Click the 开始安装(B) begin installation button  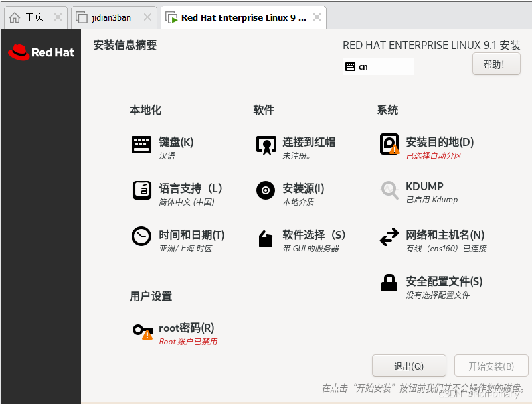pyautogui.click(x=491, y=366)
